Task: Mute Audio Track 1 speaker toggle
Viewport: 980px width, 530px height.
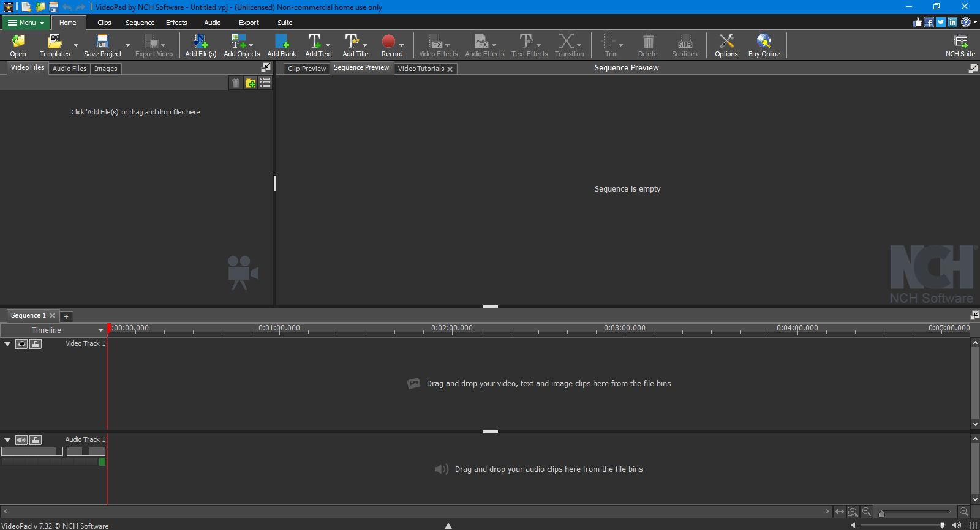Action: 21,440
